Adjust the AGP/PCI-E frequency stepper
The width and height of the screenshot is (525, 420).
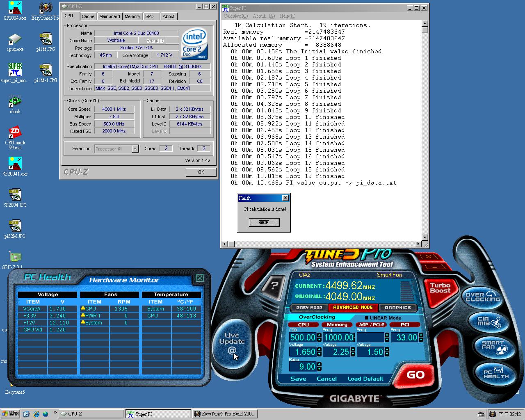click(x=387, y=338)
